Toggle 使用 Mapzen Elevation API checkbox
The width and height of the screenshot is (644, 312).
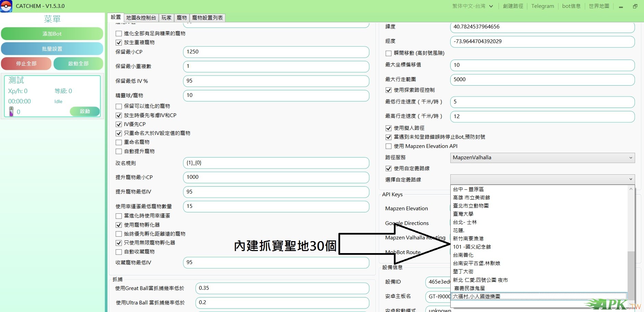388,146
